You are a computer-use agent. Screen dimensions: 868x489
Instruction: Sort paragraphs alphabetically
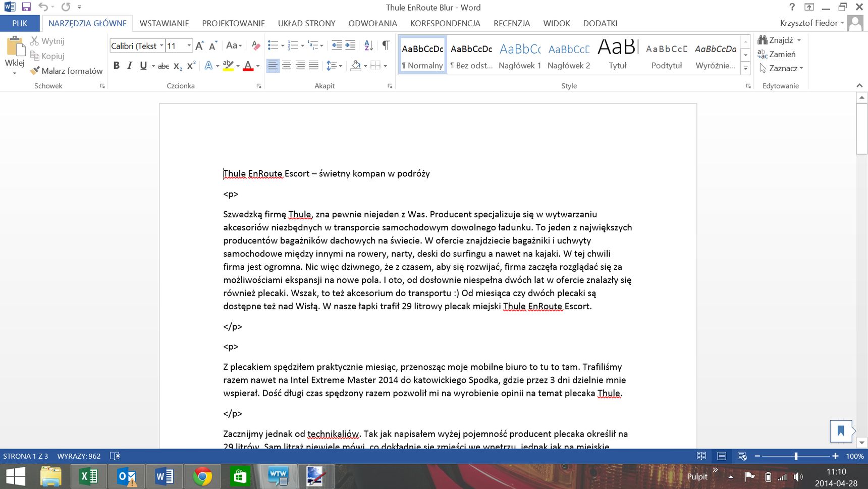(x=369, y=45)
